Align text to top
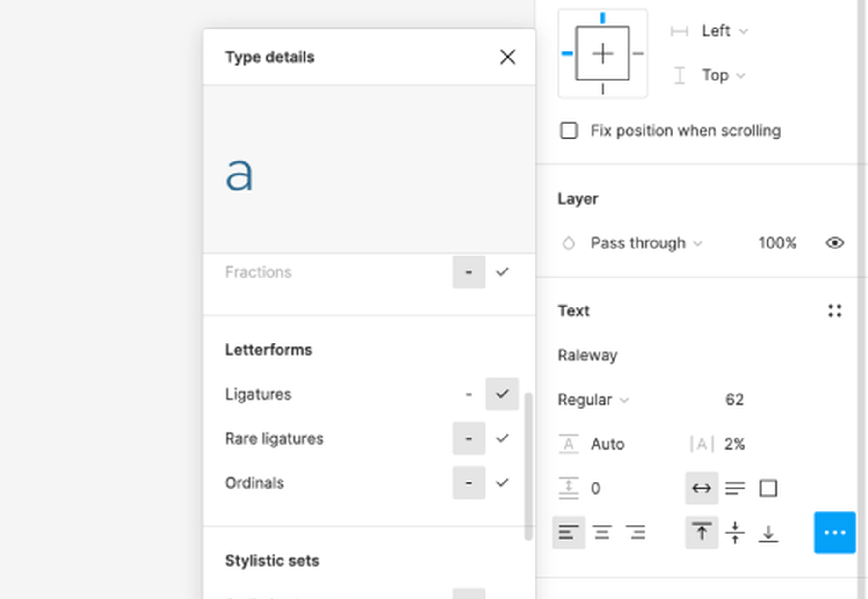This screenshot has width=868, height=599. [702, 533]
